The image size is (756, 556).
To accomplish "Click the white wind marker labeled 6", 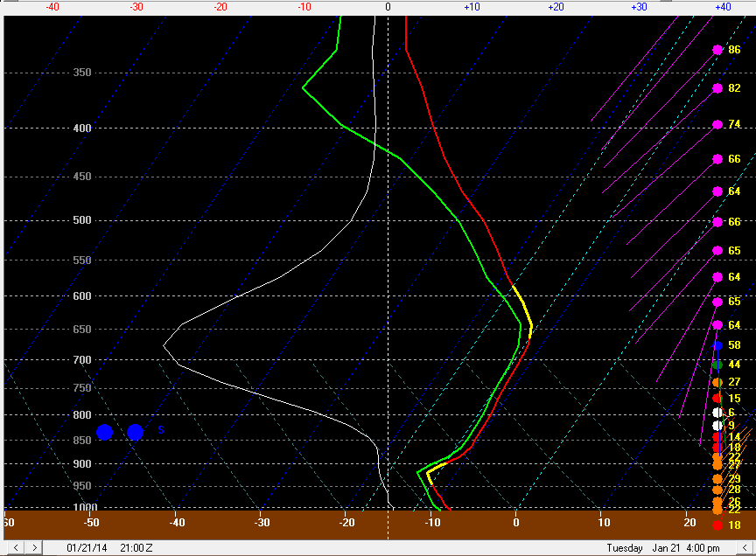I will 717,412.
